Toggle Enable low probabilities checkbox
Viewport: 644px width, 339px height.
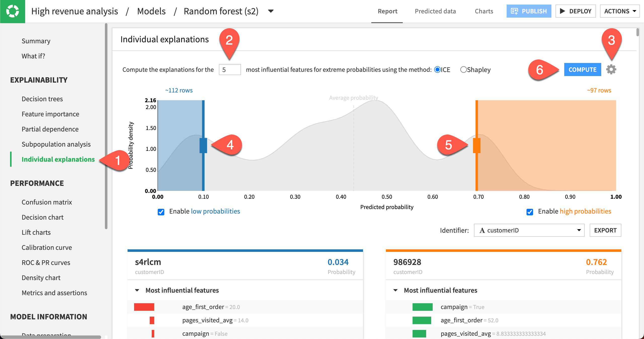[x=161, y=212]
